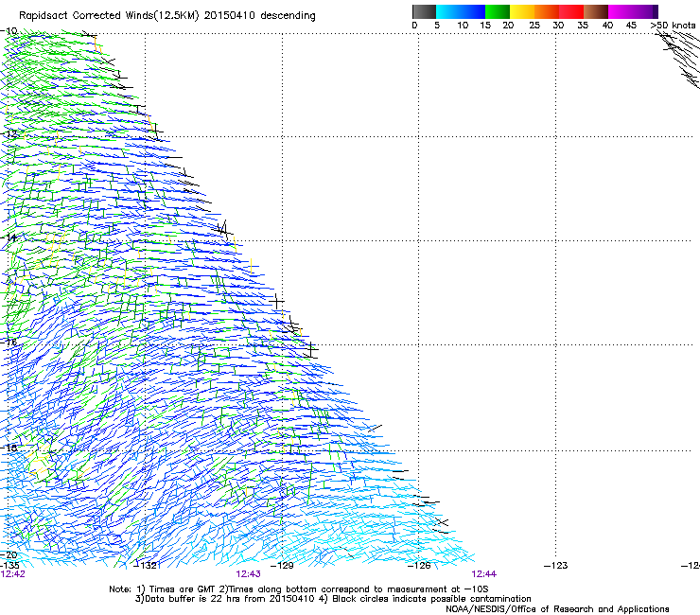Image resolution: width=700 pixels, height=615 pixels.
Task: Click the purple '12:44' time marker
Action: point(484,574)
